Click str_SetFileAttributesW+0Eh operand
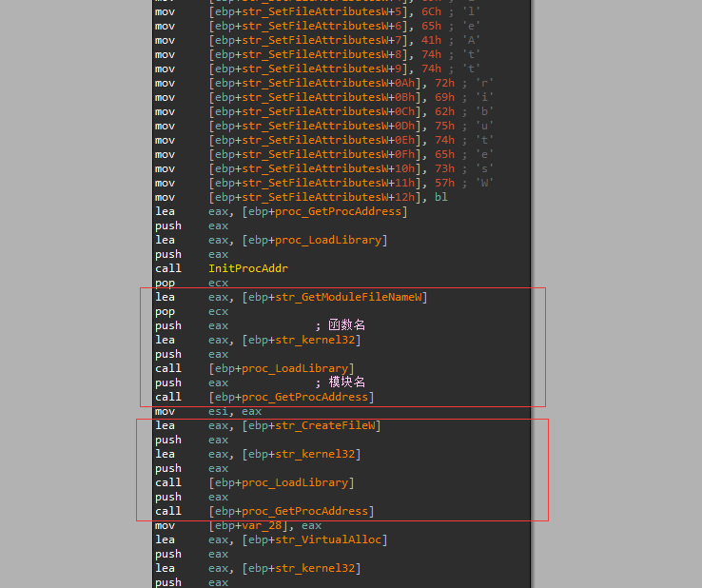This screenshot has width=702, height=588. click(328, 140)
